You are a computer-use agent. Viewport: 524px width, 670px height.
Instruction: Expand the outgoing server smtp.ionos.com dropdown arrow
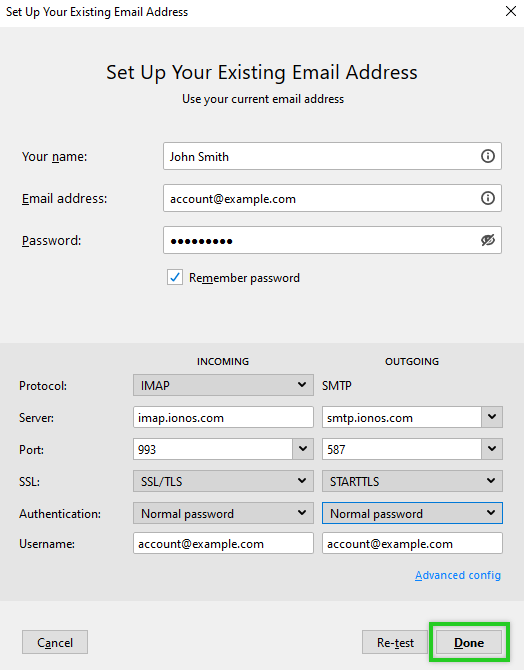(x=492, y=417)
